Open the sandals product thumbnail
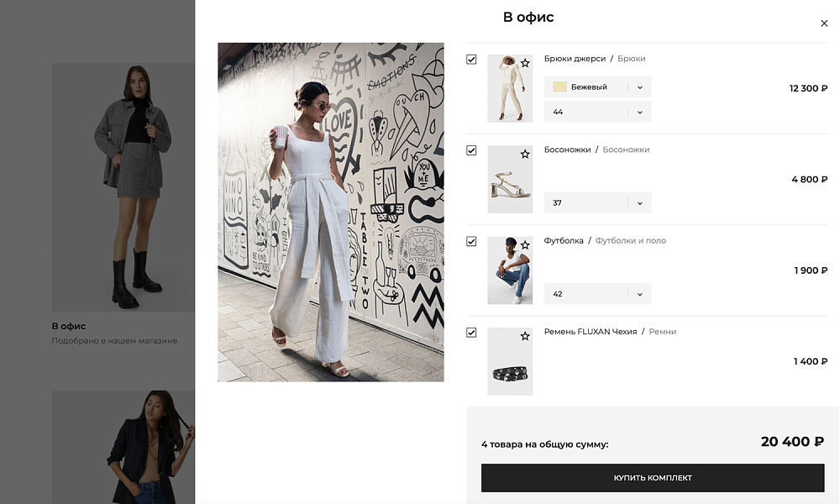The width and height of the screenshot is (840, 504). tap(510, 180)
